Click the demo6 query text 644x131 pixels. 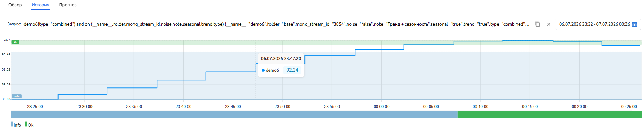click(276, 24)
